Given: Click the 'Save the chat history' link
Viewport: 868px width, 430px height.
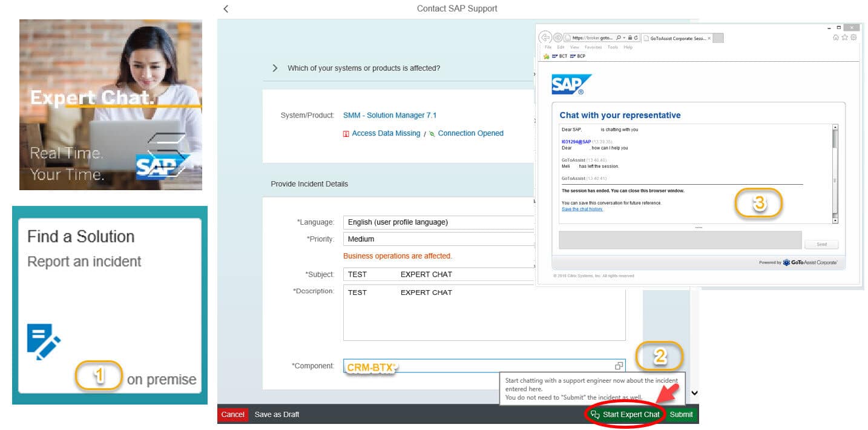Looking at the screenshot, I should point(582,209).
